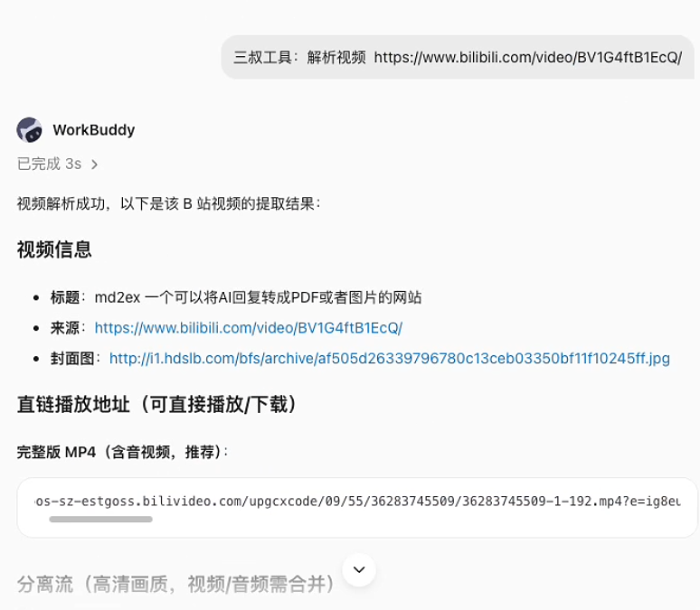Click the 完整版 MP4 label
Image resolution: width=700 pixels, height=610 pixels.
(122, 452)
